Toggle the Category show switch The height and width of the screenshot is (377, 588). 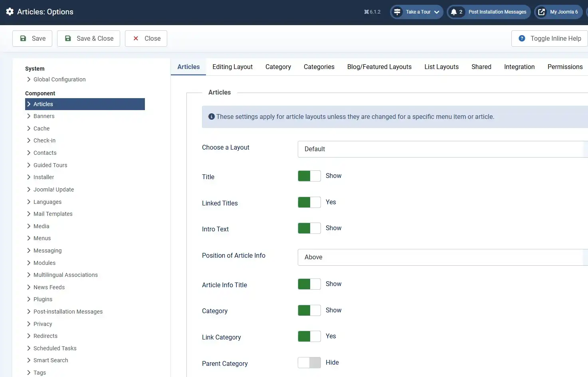point(309,310)
